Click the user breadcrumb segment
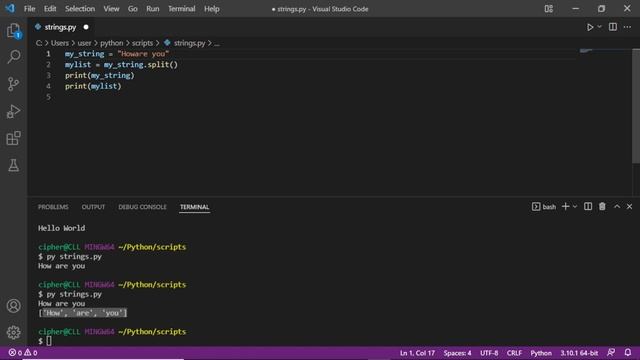Screen dimensions: 640x360 (x=84, y=43)
